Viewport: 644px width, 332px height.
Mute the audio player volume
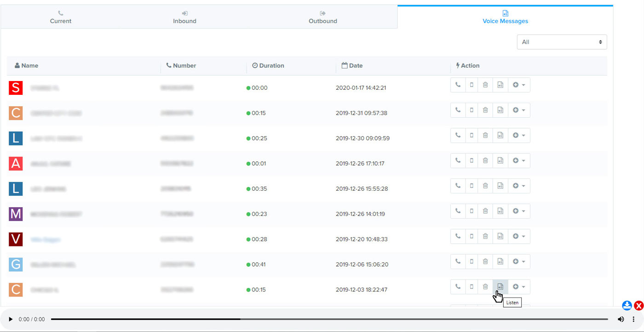pyautogui.click(x=621, y=319)
